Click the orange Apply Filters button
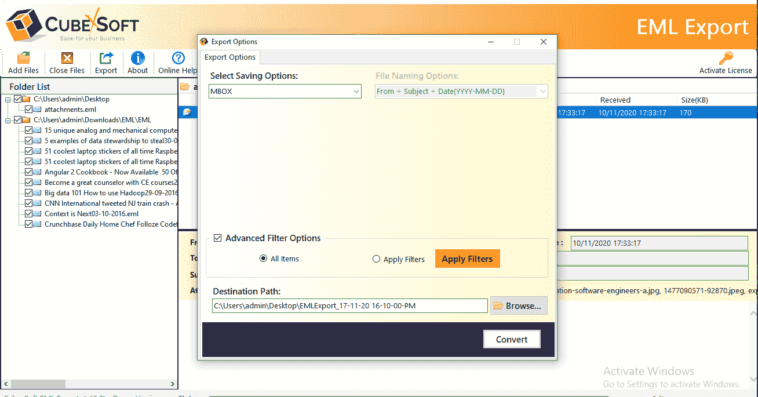This screenshot has width=758, height=397. 467,259
